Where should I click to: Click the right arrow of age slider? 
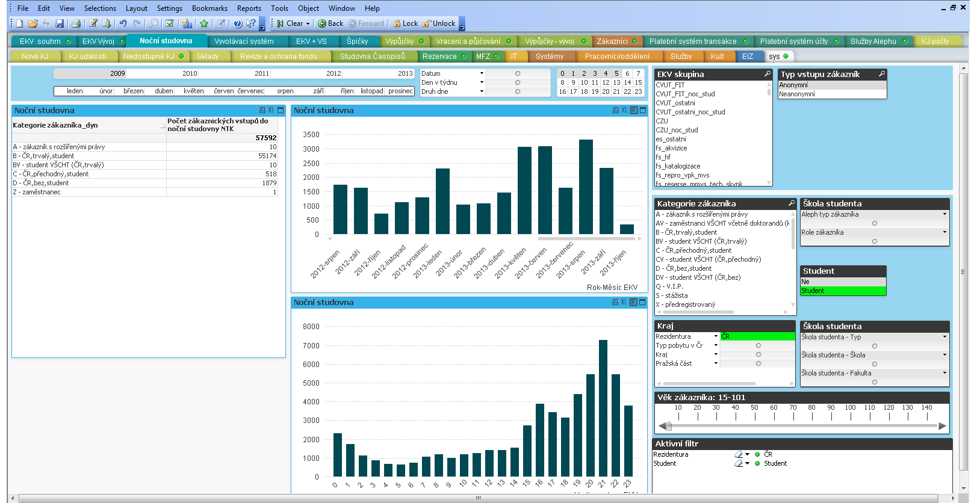point(943,426)
